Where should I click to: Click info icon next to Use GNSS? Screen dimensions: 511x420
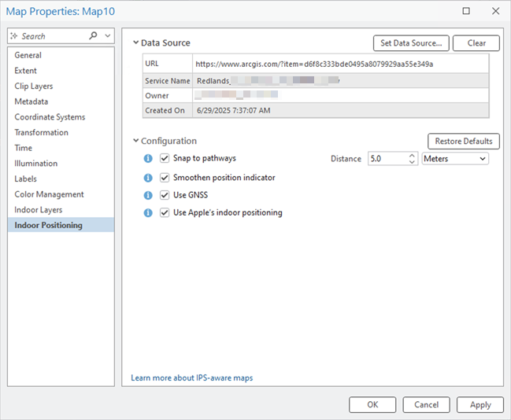click(x=148, y=195)
